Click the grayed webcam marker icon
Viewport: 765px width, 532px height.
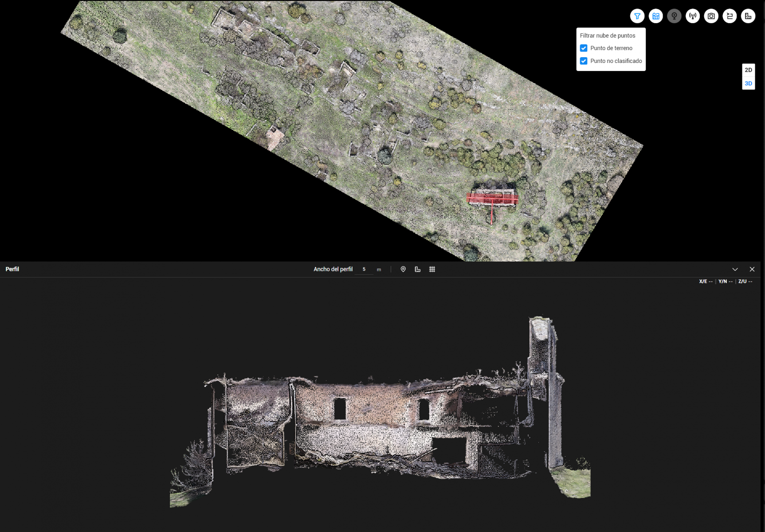click(674, 16)
